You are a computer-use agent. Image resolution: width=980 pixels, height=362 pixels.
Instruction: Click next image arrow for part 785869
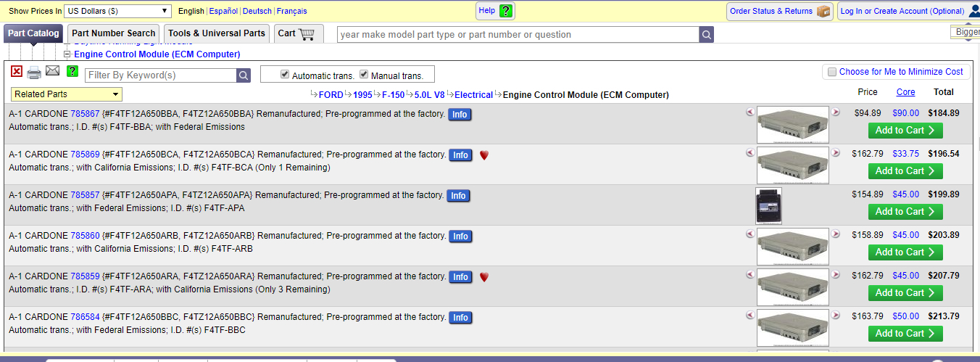coord(836,153)
